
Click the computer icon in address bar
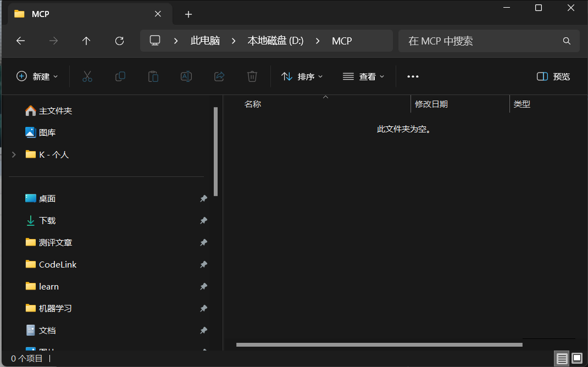[155, 41]
